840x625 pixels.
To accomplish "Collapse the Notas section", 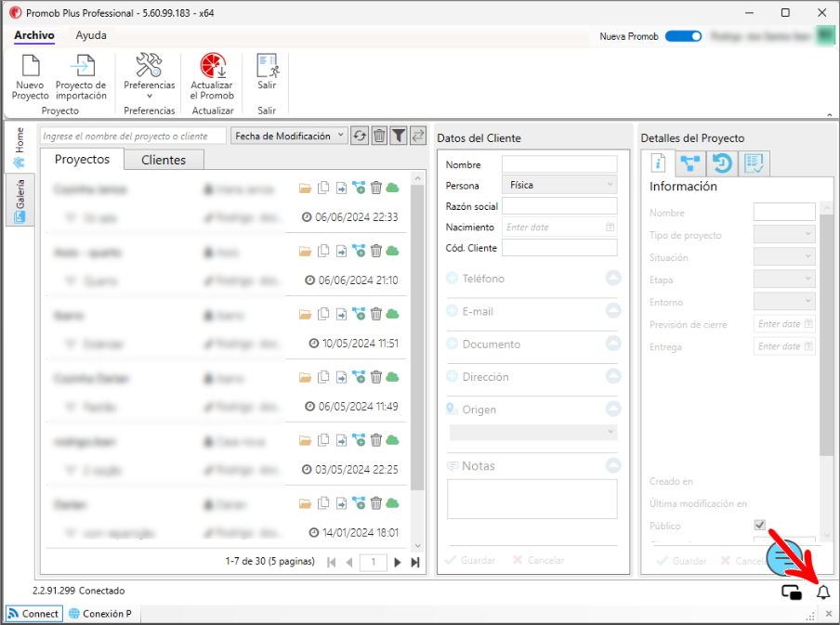I will pos(613,465).
